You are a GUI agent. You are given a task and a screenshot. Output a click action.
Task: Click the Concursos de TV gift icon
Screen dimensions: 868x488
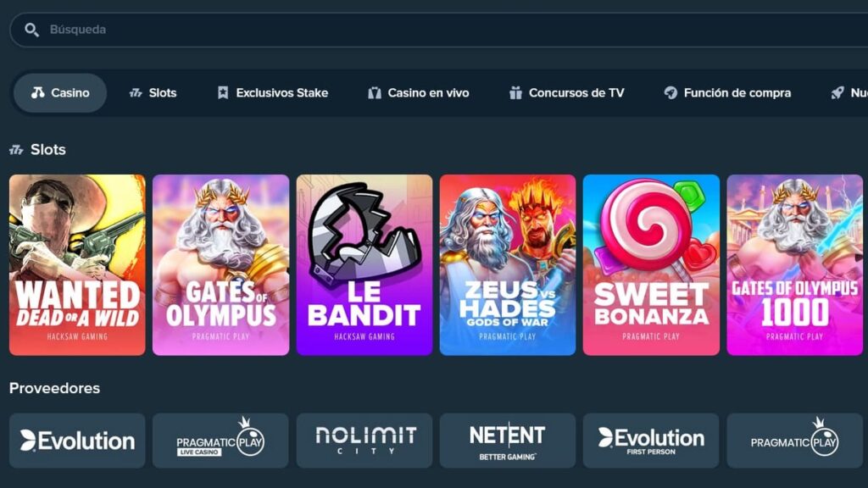click(515, 93)
